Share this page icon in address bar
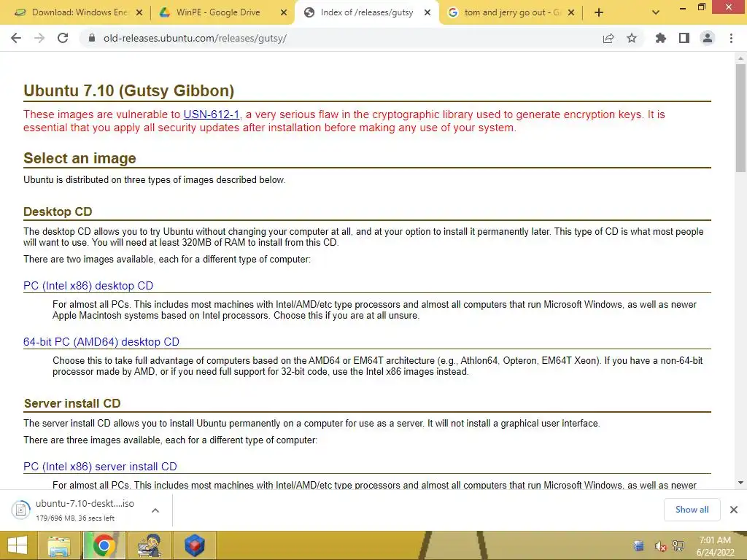Viewport: 747px width, 560px height. pos(608,38)
